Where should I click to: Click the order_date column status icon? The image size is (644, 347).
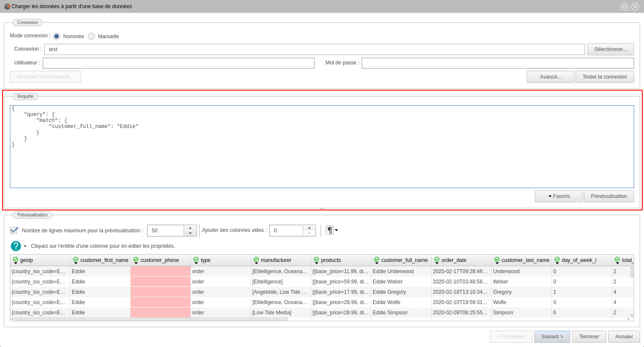pyautogui.click(x=437, y=260)
